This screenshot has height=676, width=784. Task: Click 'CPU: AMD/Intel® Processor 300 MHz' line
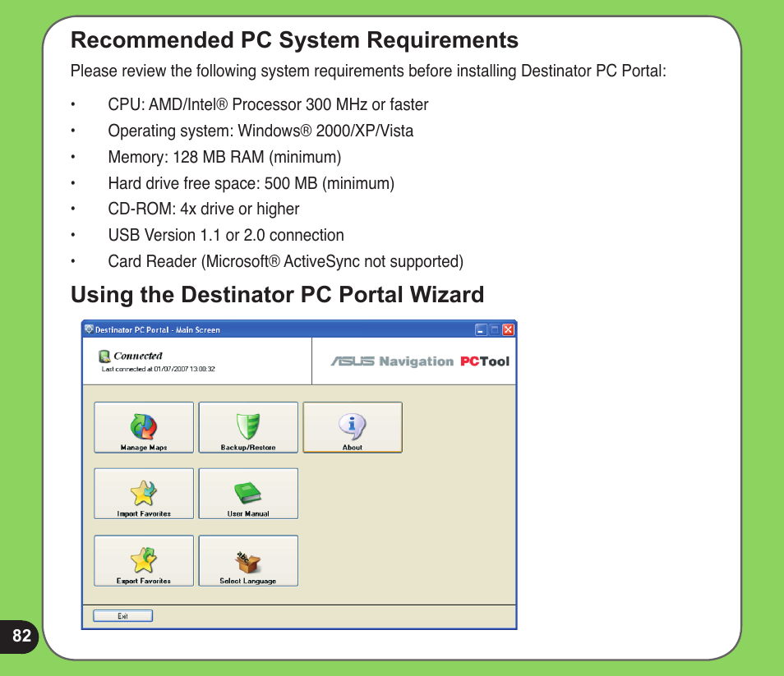(268, 104)
